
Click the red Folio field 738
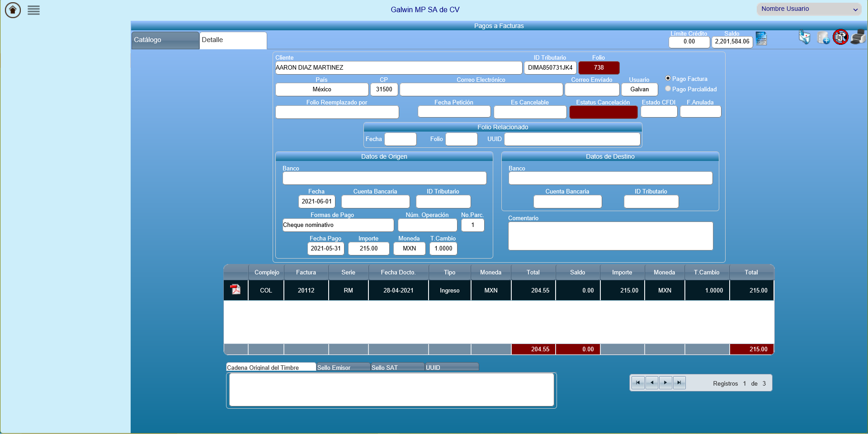point(599,68)
